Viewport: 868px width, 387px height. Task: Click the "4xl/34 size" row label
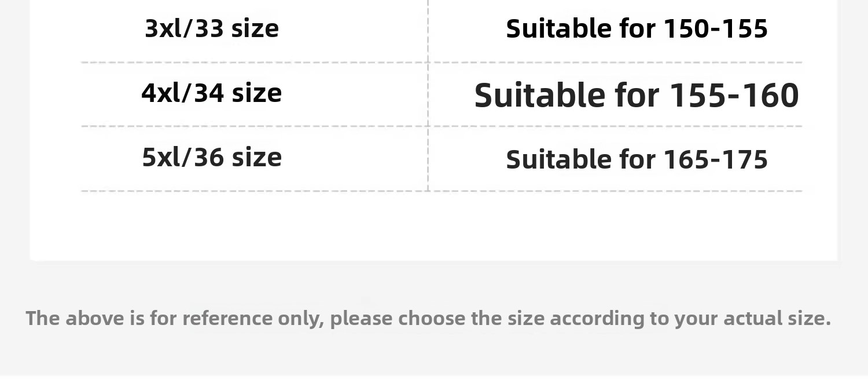point(212,93)
